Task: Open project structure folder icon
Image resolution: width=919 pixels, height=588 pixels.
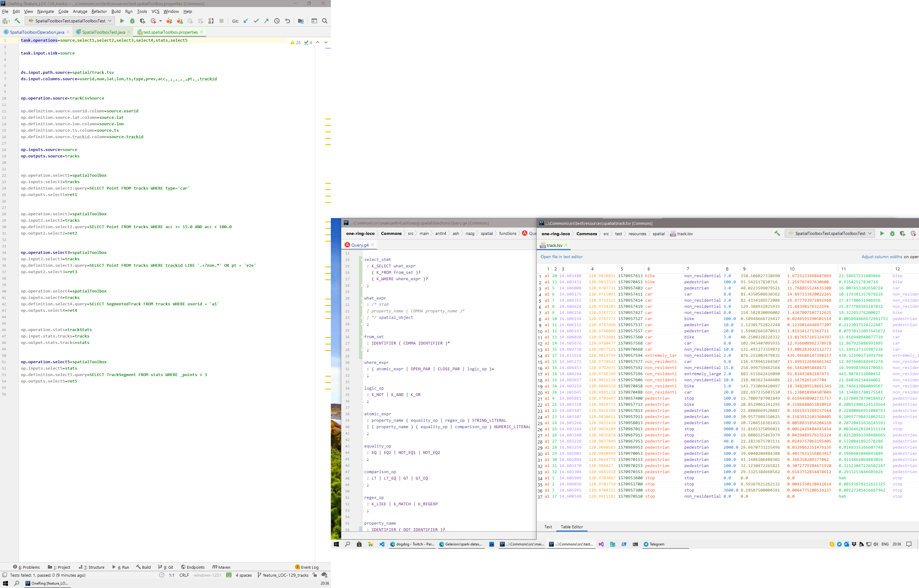Action: click(301, 21)
